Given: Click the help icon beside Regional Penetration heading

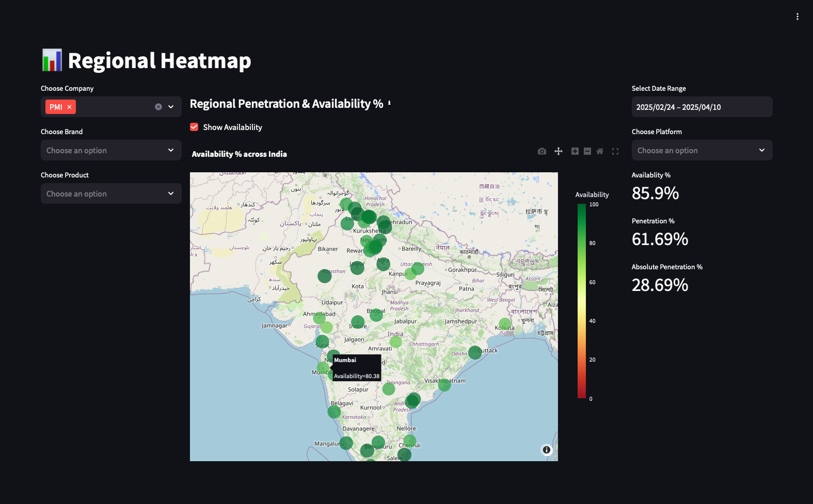Looking at the screenshot, I should pyautogui.click(x=389, y=103).
